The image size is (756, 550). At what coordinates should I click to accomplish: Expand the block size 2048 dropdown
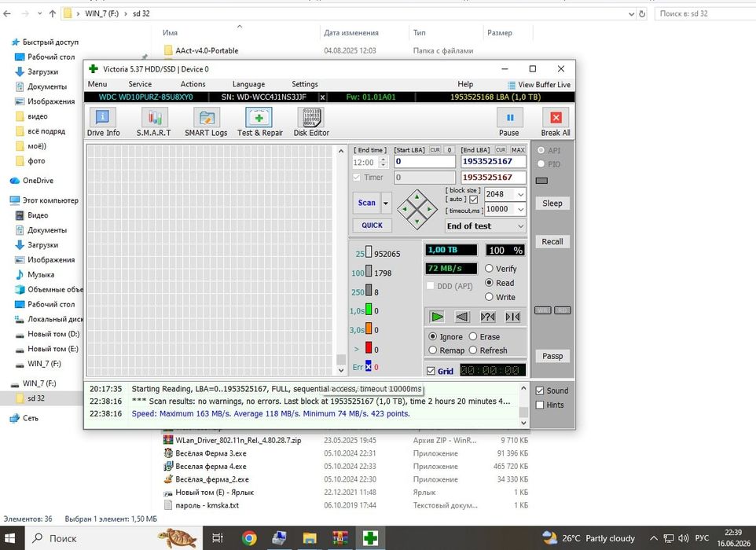520,194
